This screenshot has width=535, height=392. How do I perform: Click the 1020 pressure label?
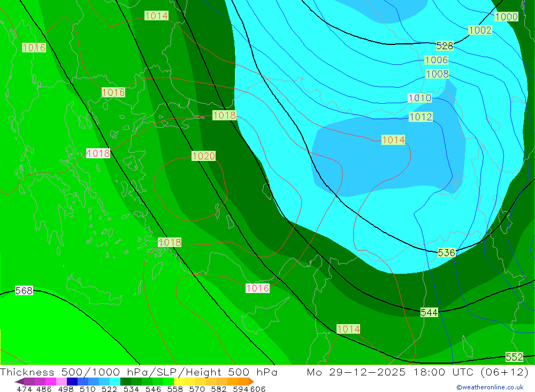pos(204,156)
